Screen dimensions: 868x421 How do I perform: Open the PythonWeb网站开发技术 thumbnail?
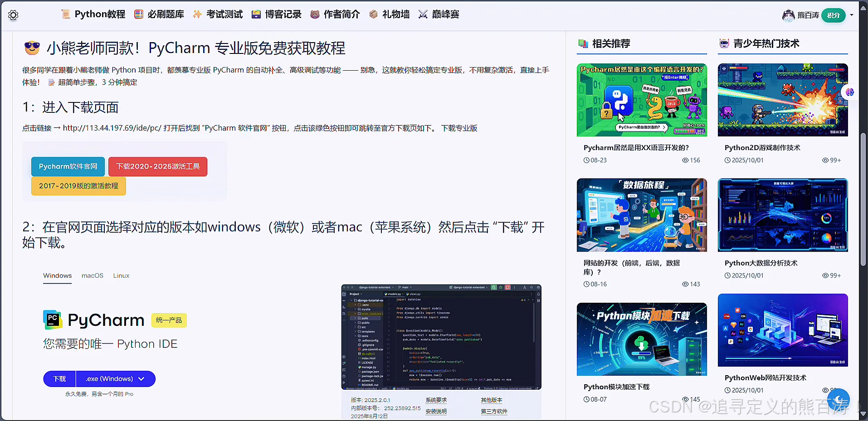(783, 330)
